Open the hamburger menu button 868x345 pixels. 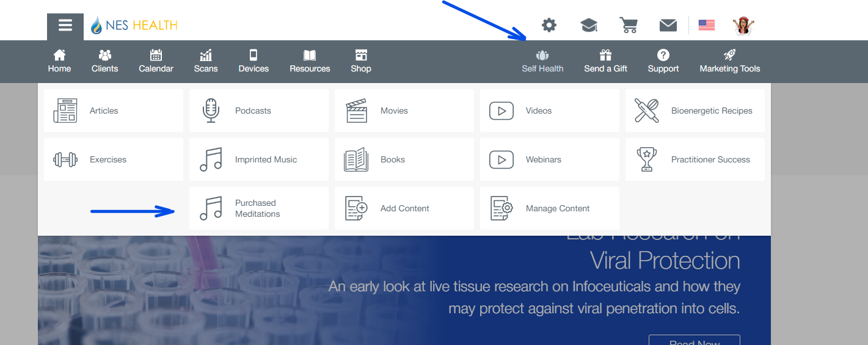pyautogui.click(x=65, y=26)
